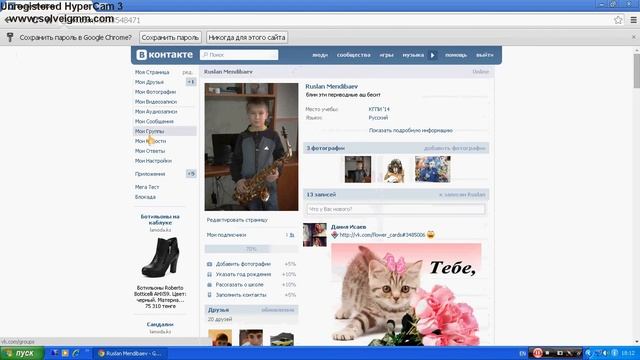Open Мои Видеозаписи in sidebar
The image size is (640, 360).
pyautogui.click(x=156, y=102)
